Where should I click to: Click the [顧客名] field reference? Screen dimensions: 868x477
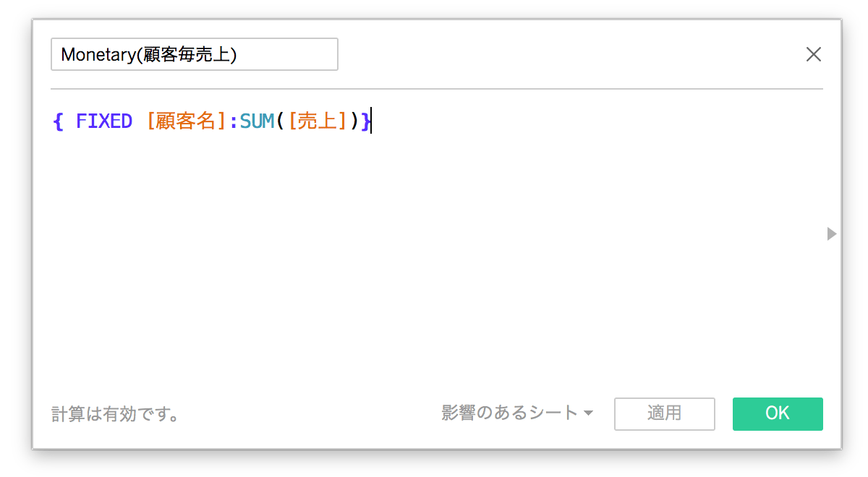[187, 121]
